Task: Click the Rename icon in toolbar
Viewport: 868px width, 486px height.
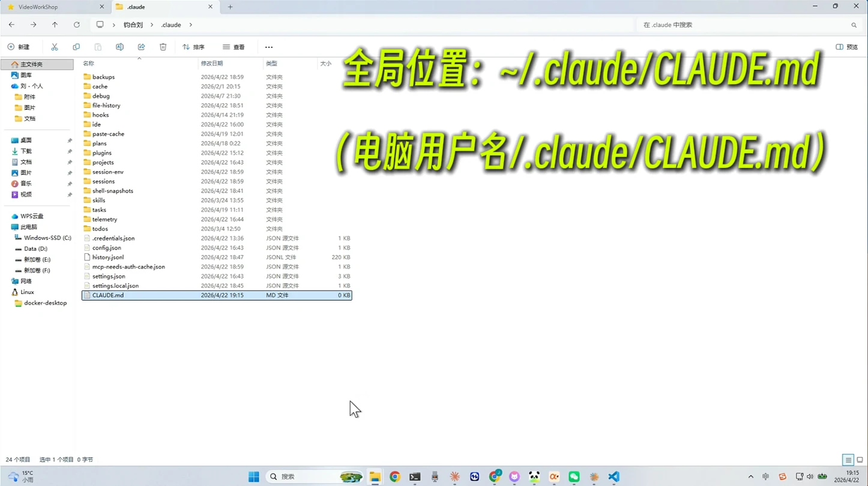Action: [x=119, y=47]
